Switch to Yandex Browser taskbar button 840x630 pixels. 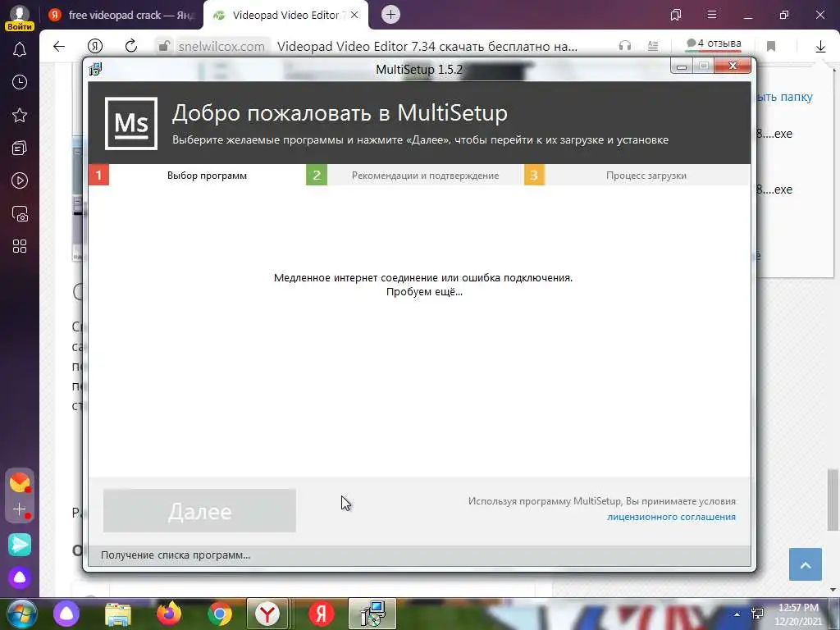pos(267,614)
